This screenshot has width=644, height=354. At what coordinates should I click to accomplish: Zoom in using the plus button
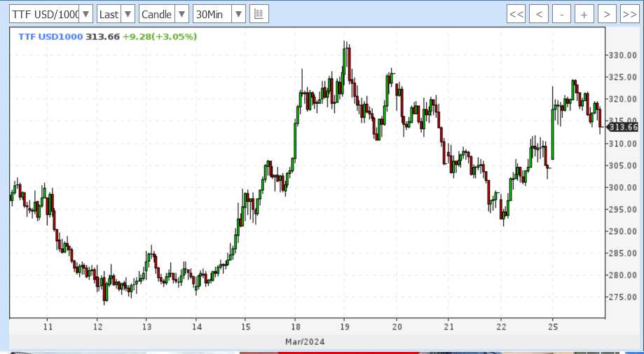[584, 14]
